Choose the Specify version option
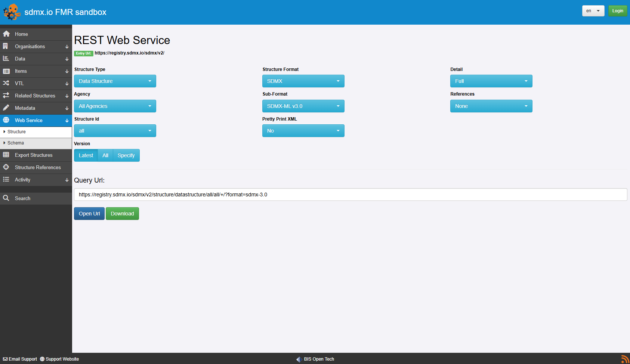Image resolution: width=630 pixels, height=364 pixels. point(126,155)
